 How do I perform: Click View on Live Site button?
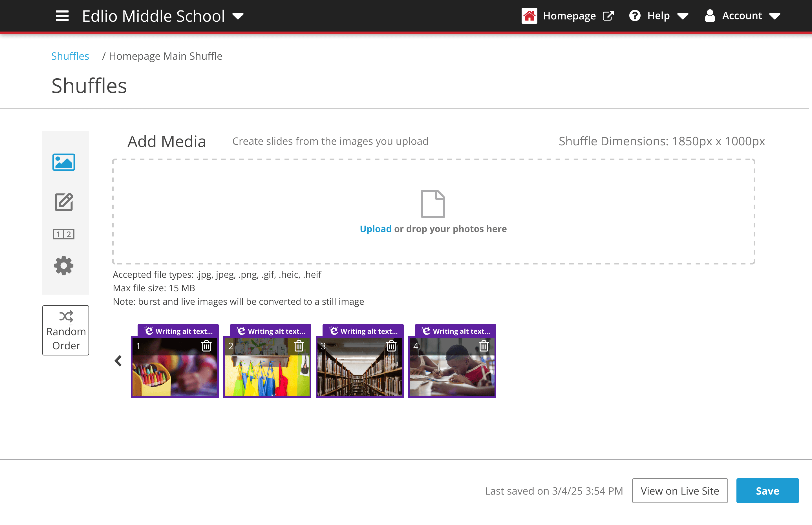(x=679, y=491)
